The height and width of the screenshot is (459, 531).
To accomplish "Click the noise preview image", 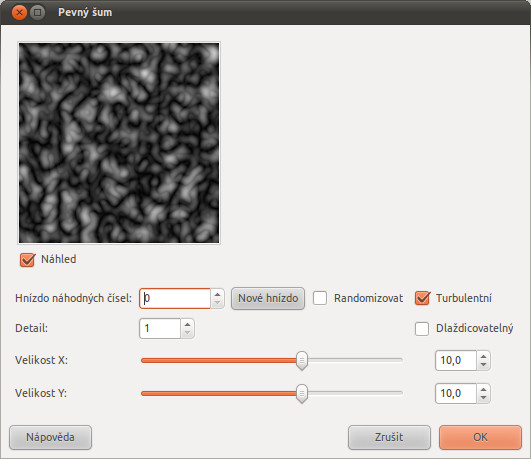I will pyautogui.click(x=119, y=143).
